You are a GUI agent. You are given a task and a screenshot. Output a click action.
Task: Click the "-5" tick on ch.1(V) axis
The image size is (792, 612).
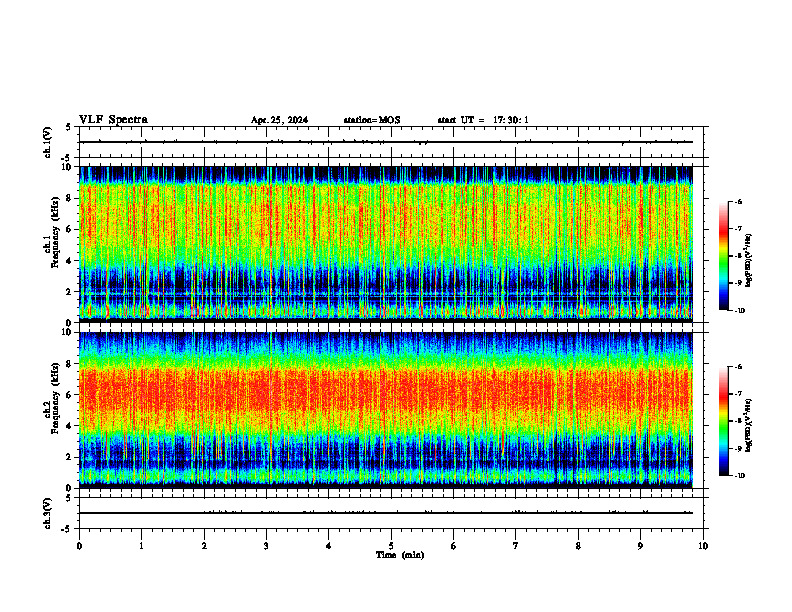point(67,158)
